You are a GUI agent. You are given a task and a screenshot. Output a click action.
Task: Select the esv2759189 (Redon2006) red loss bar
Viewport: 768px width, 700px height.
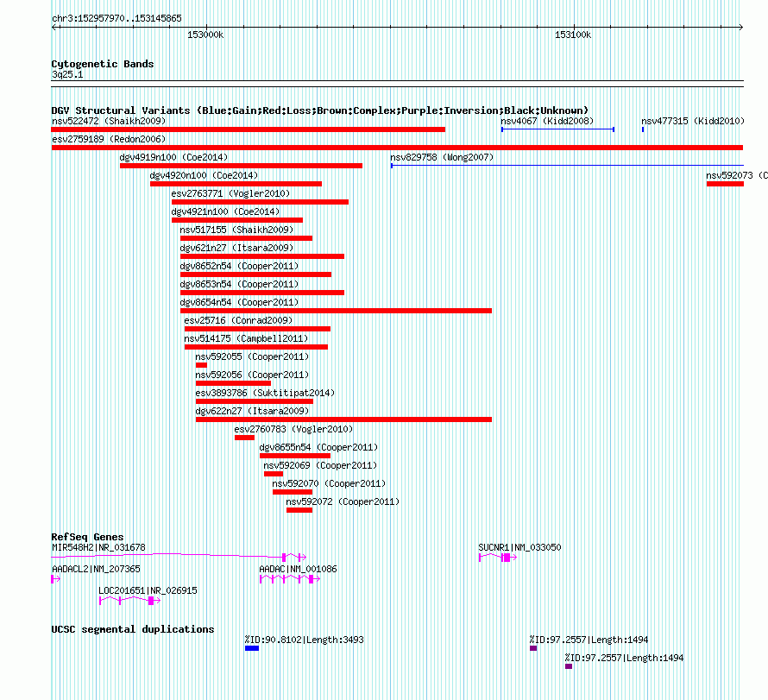397,148
